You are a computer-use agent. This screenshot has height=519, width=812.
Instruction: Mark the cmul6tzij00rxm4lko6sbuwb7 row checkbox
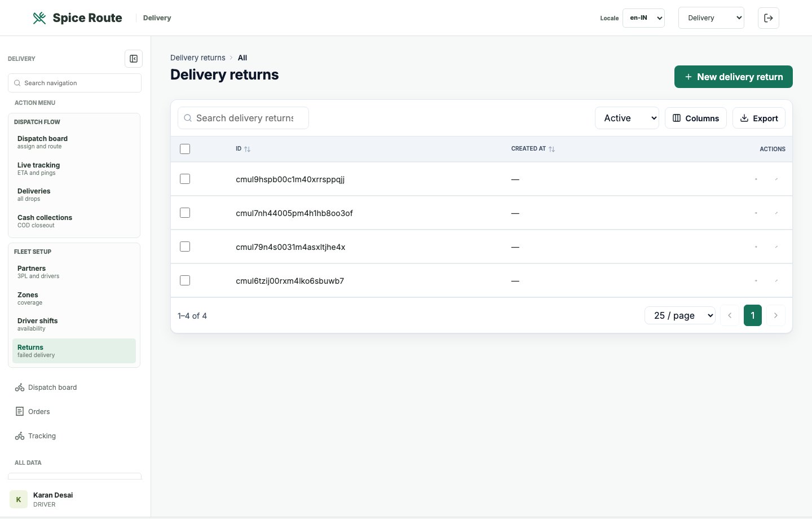(x=185, y=280)
